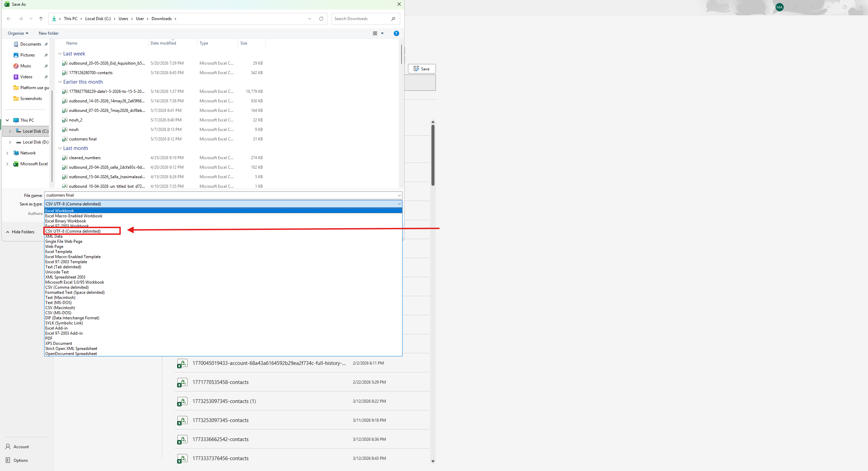868x471 pixels.
Task: Select the cleaned_numbers file
Action: [x=85, y=158]
